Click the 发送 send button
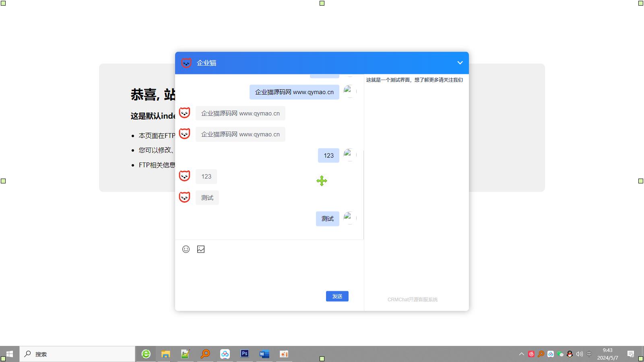Screen dimensions: 644x362 [337, 296]
